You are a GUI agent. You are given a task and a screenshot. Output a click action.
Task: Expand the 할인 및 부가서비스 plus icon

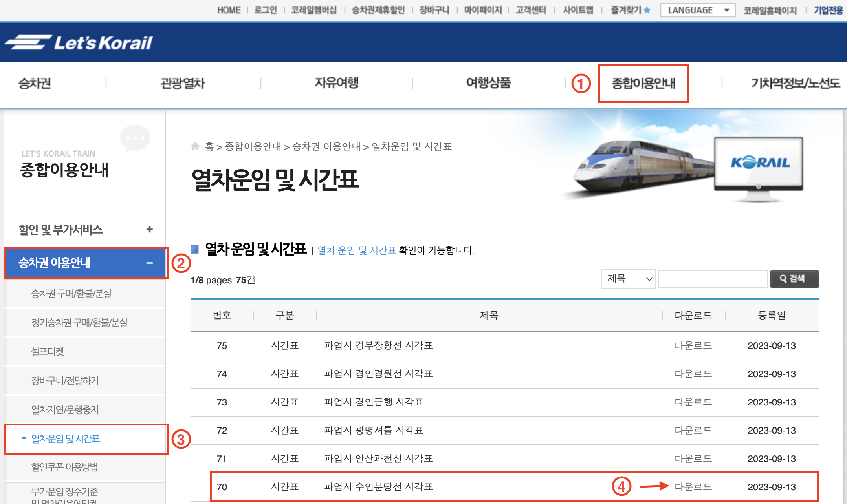click(x=149, y=229)
